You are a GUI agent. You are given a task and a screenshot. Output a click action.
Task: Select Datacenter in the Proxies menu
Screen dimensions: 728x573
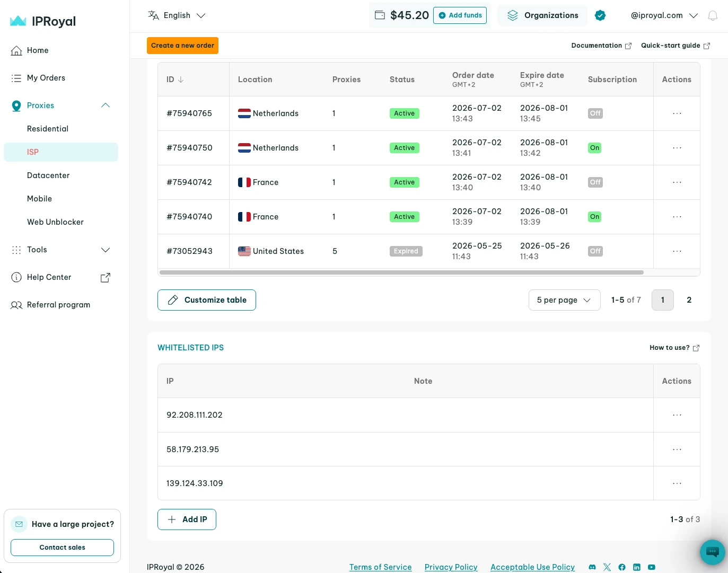[48, 175]
